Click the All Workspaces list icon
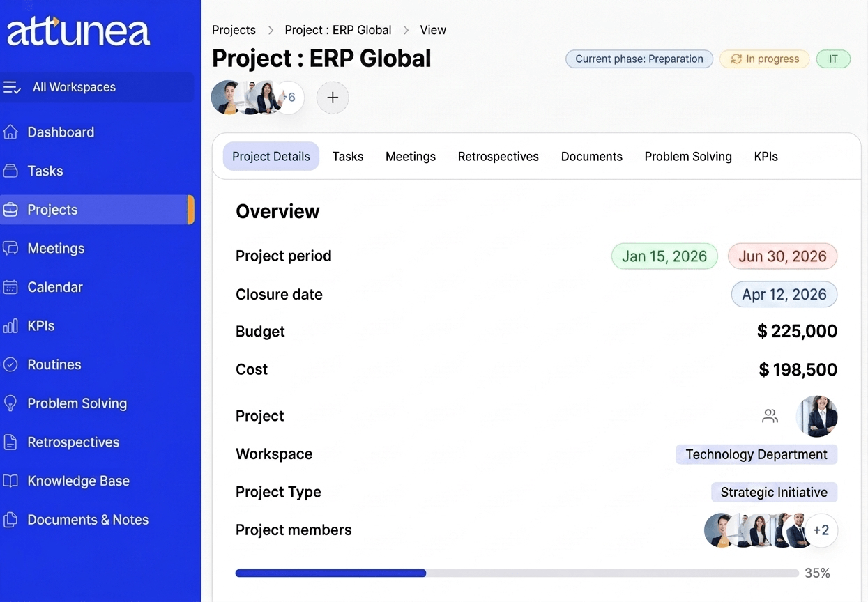The height and width of the screenshot is (602, 868). click(x=12, y=87)
